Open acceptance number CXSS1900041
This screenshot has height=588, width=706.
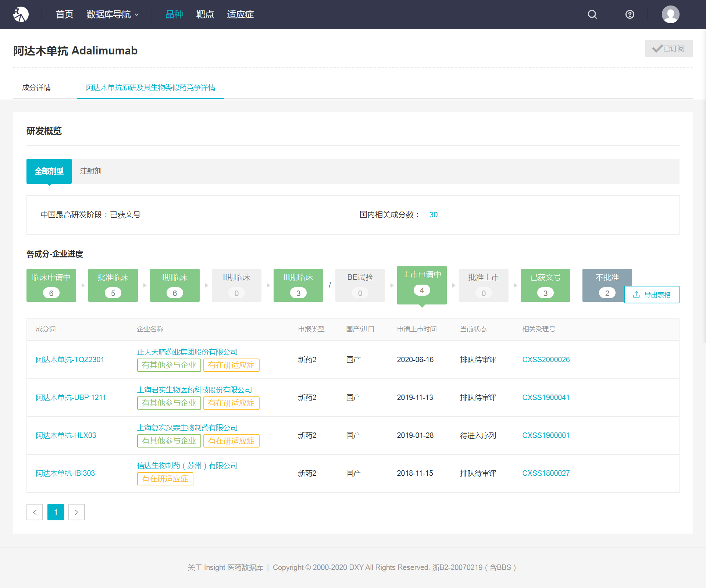point(546,398)
